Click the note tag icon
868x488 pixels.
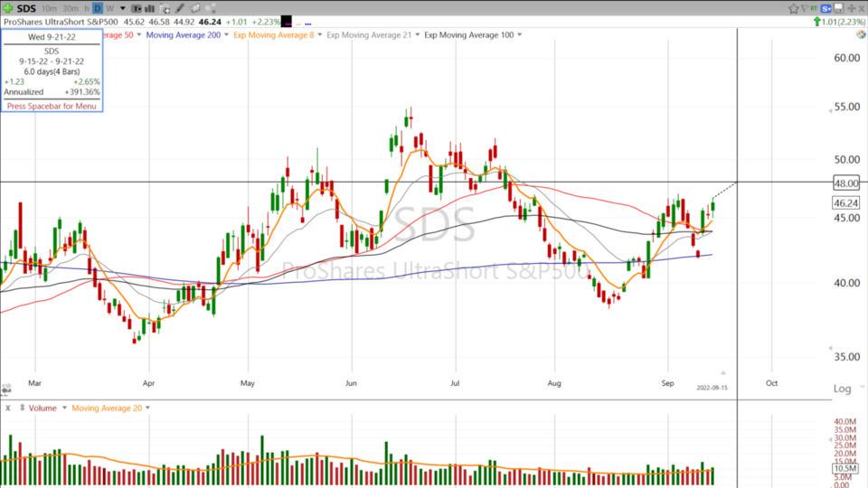(195, 8)
